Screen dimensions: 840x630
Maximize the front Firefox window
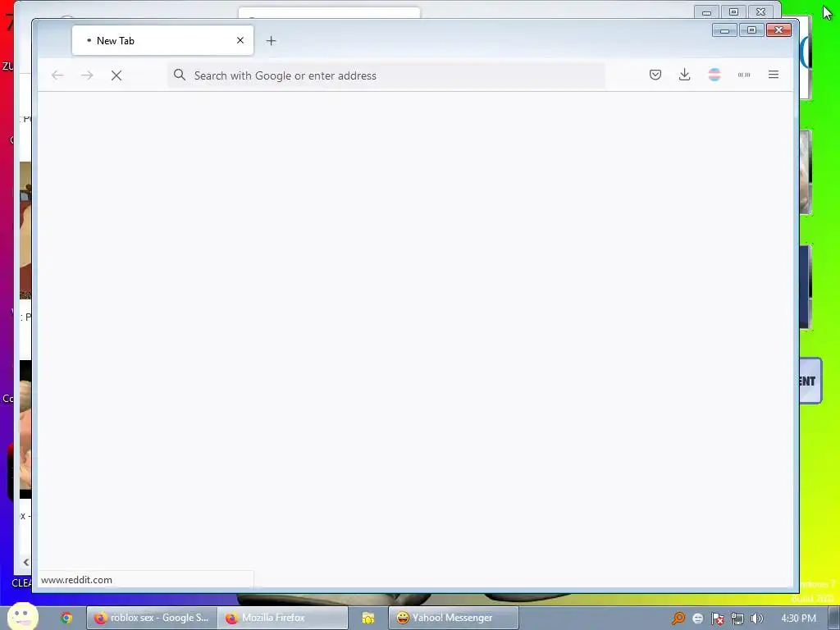pos(751,30)
